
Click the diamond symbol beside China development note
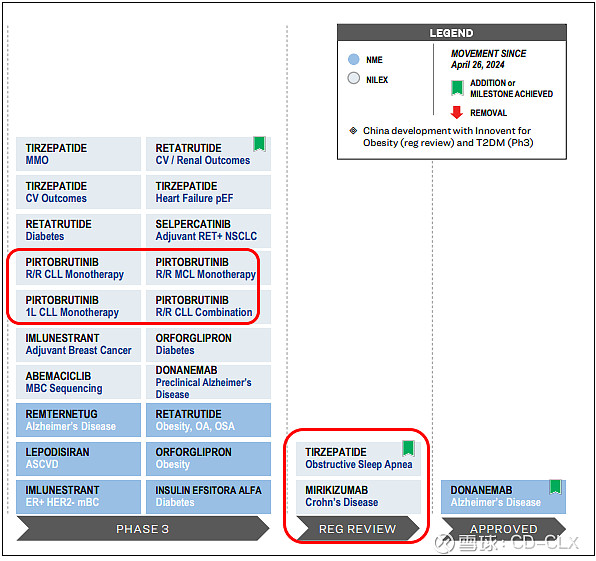[x=353, y=131]
